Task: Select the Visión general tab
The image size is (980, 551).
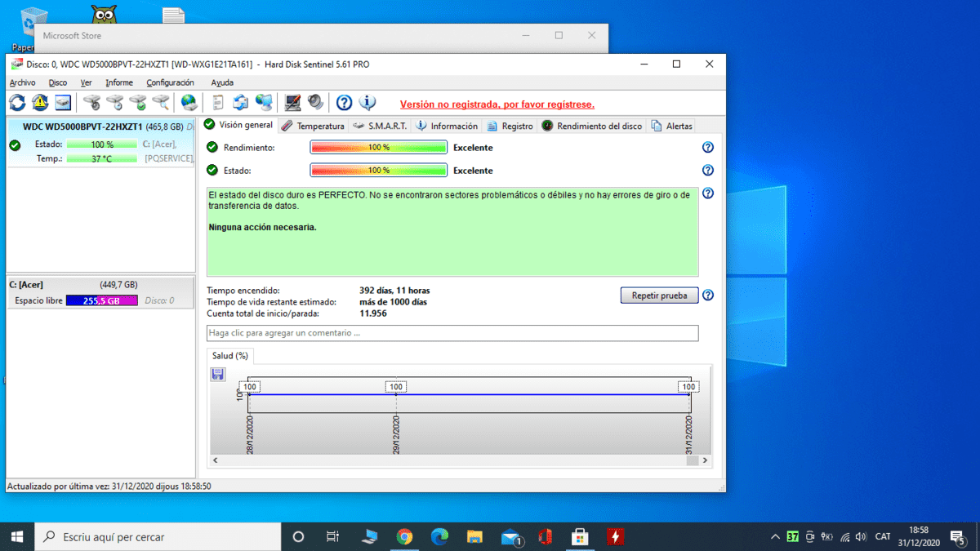Action: point(238,125)
